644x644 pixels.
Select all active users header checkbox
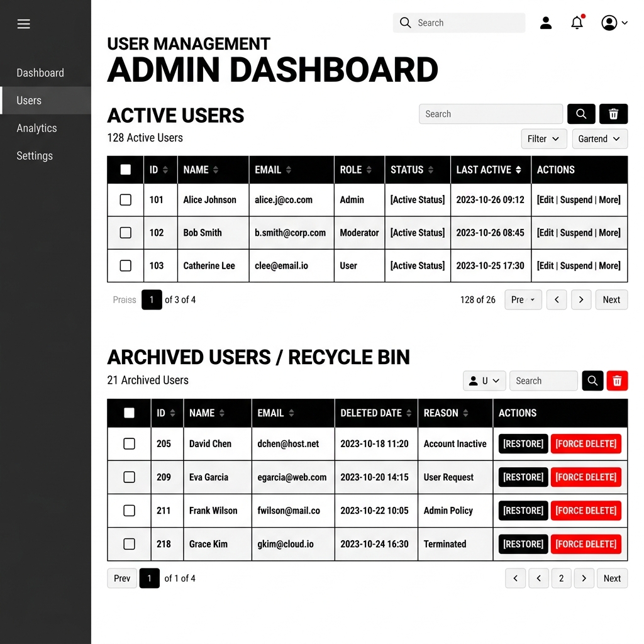pos(126,170)
